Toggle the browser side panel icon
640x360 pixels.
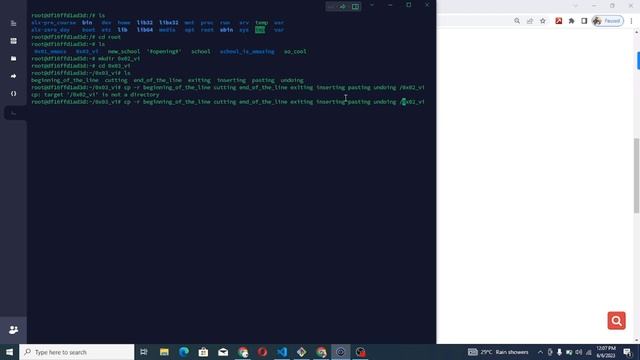(x=584, y=21)
